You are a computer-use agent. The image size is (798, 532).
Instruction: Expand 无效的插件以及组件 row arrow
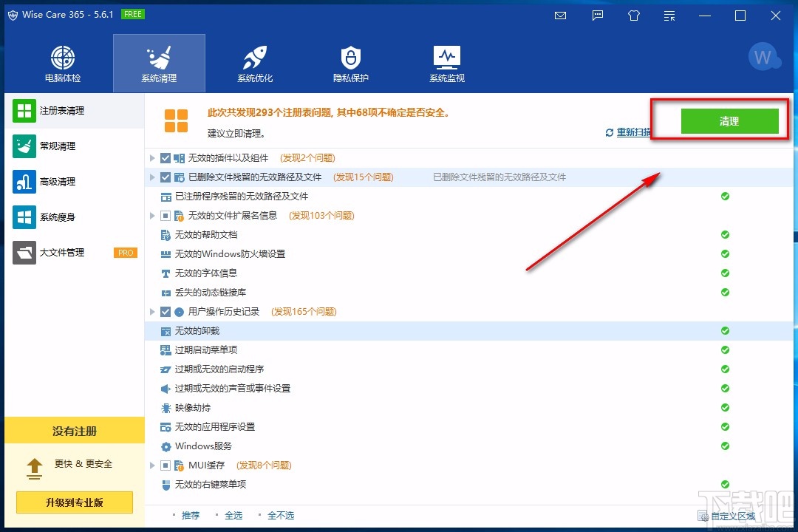pyautogui.click(x=152, y=158)
